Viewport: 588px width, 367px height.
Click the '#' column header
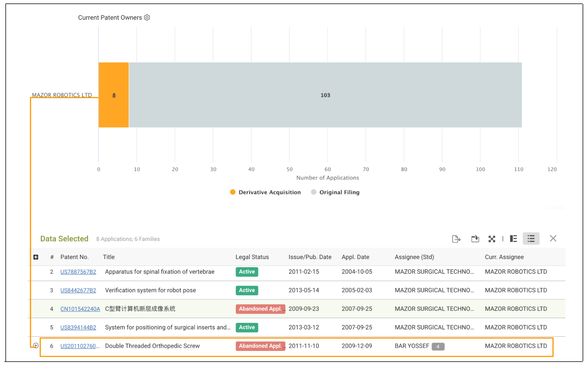point(52,257)
